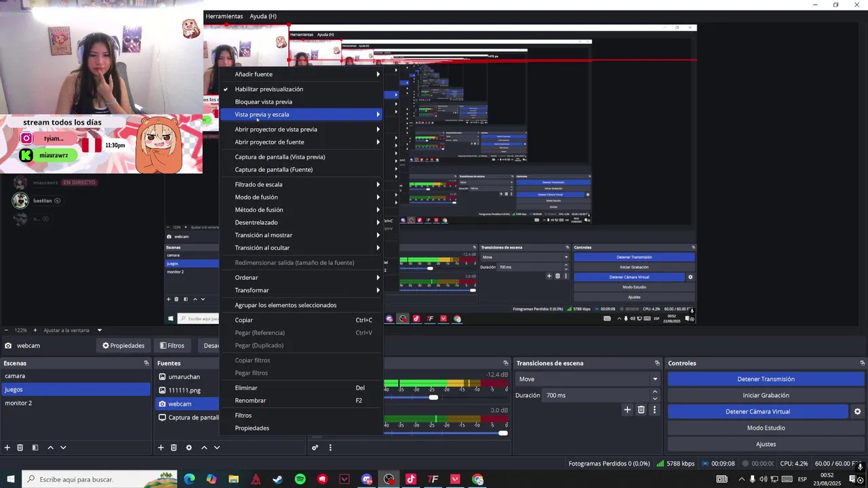Click Detener Cámara Virtual button
The height and width of the screenshot is (488, 868).
tap(757, 411)
